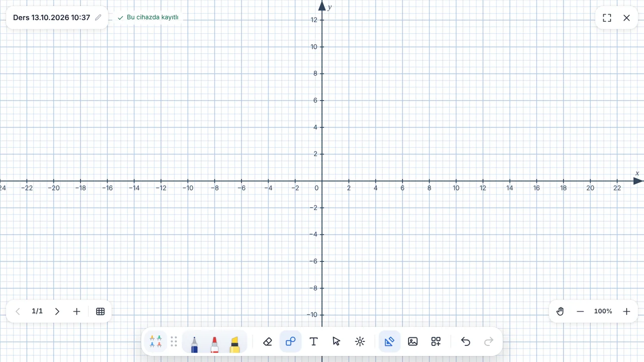Pick the yellow highlighter

coord(234,344)
